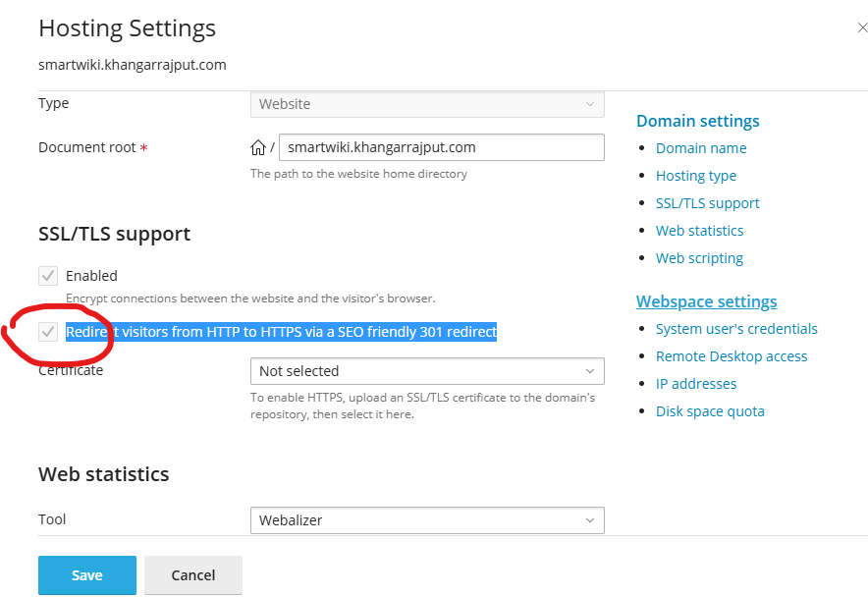Go to Hosting type link
The width and height of the screenshot is (868, 597).
[x=696, y=176]
